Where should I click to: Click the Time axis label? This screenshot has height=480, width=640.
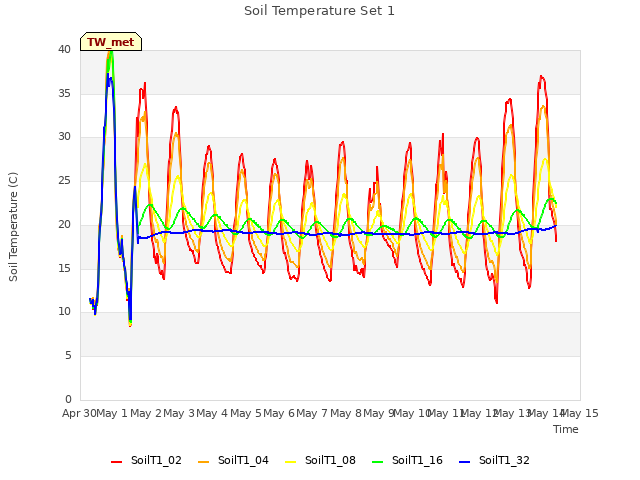(566, 429)
